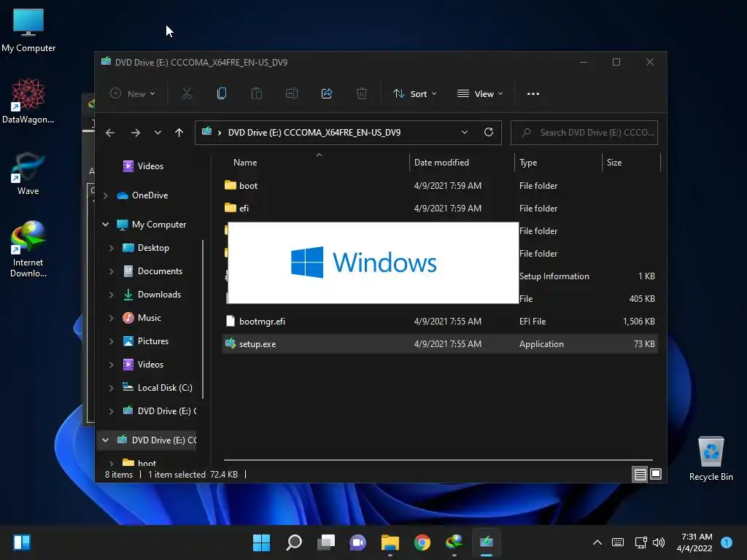This screenshot has height=560, width=747.
Task: Click the Delete trash icon in toolbar
Action: coord(362,94)
